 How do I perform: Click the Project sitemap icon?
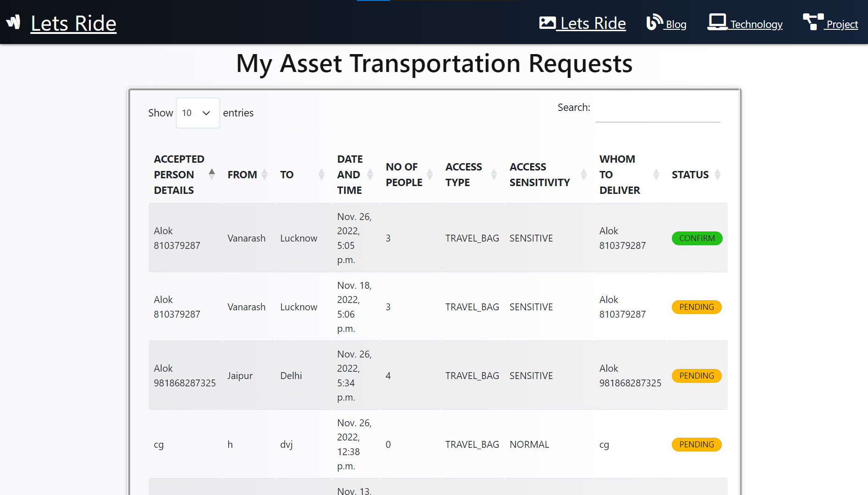[x=812, y=22]
